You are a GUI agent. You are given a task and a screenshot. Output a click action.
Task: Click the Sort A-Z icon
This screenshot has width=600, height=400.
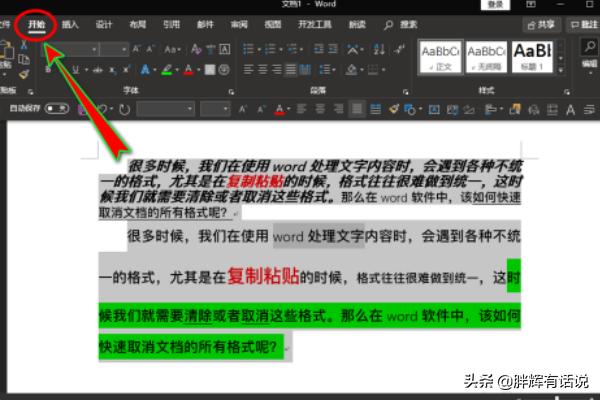coord(379,49)
